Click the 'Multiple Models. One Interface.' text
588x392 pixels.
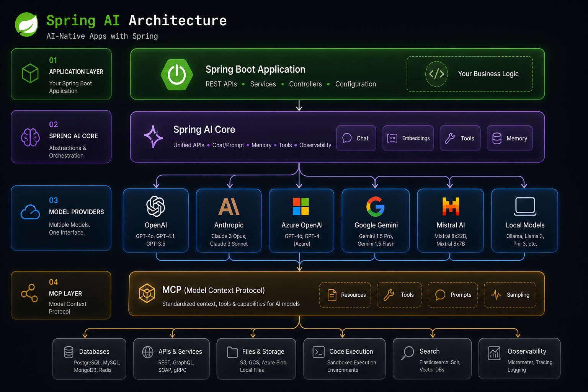coord(70,229)
